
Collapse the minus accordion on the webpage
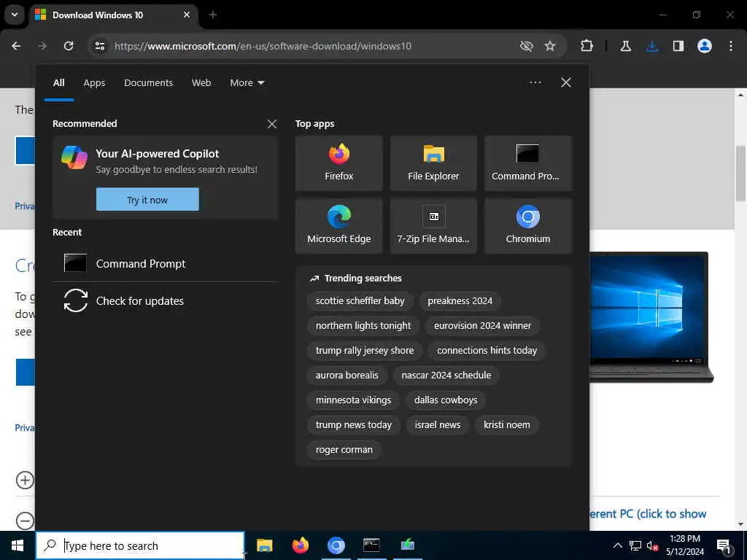coord(25,521)
